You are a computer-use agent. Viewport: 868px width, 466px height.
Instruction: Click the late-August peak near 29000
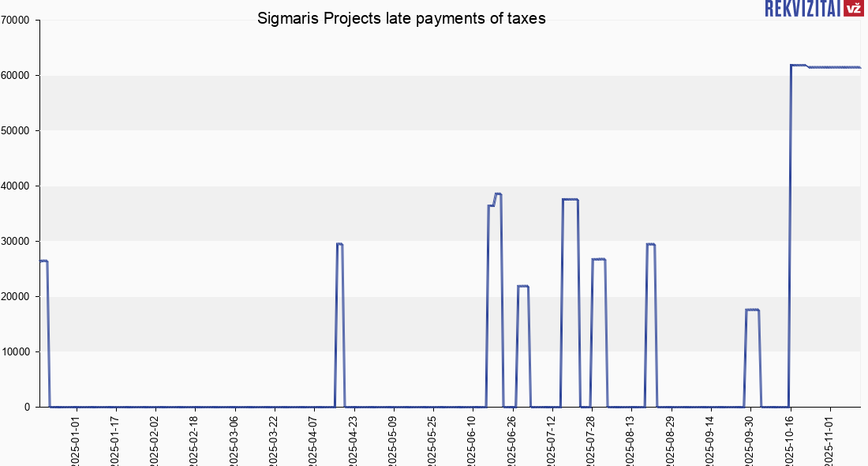tap(651, 244)
